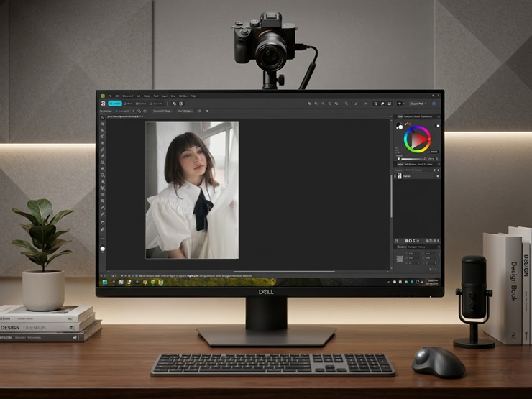The height and width of the screenshot is (399, 532).
Task: Toggle the blue checkbox in the context toolbar
Action: click(116, 111)
